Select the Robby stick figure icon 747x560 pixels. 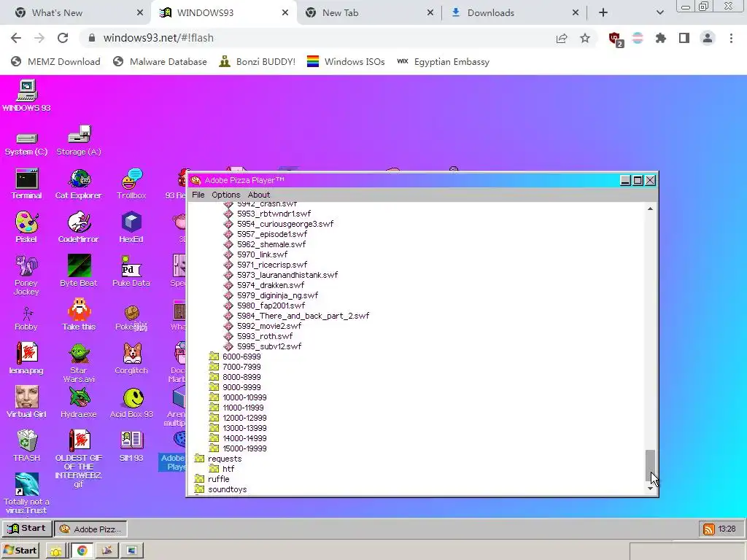(x=26, y=319)
